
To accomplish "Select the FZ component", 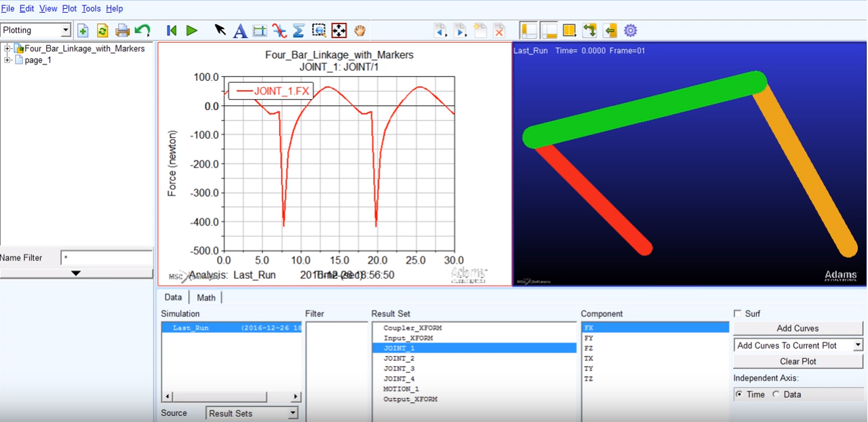I will 589,347.
